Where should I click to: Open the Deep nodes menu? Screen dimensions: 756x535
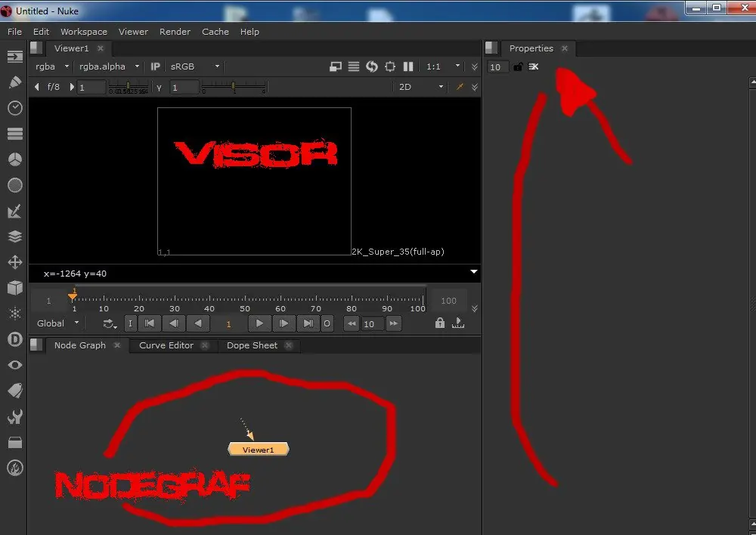15,339
